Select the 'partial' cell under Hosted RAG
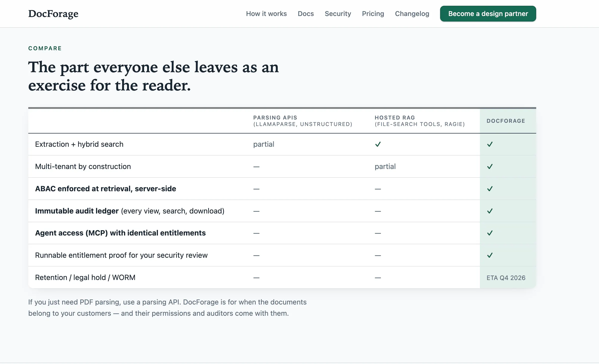 tap(385, 166)
